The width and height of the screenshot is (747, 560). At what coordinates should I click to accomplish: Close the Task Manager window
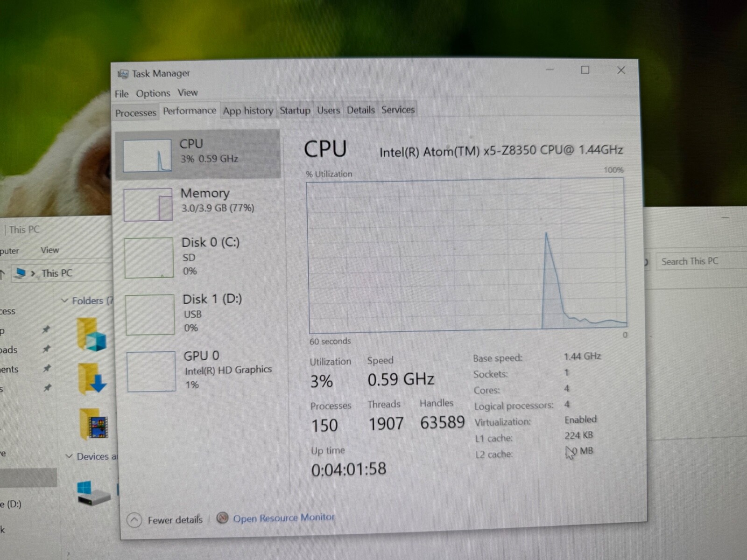pyautogui.click(x=621, y=70)
